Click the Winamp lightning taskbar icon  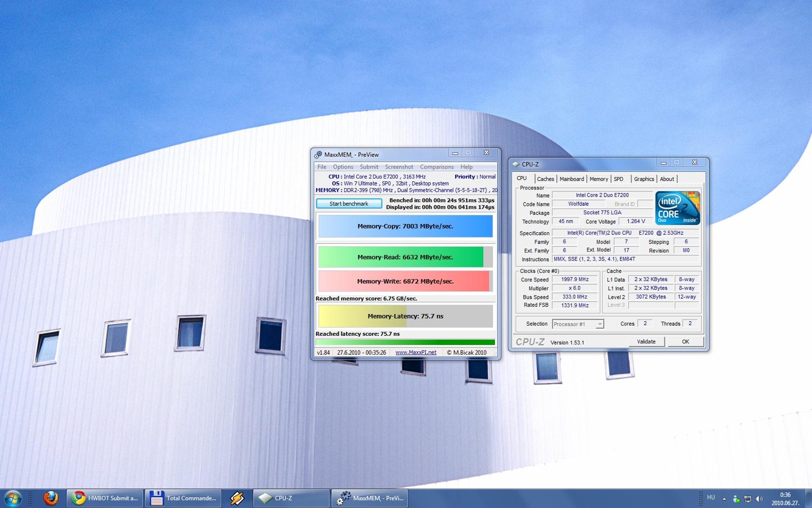pyautogui.click(x=237, y=498)
